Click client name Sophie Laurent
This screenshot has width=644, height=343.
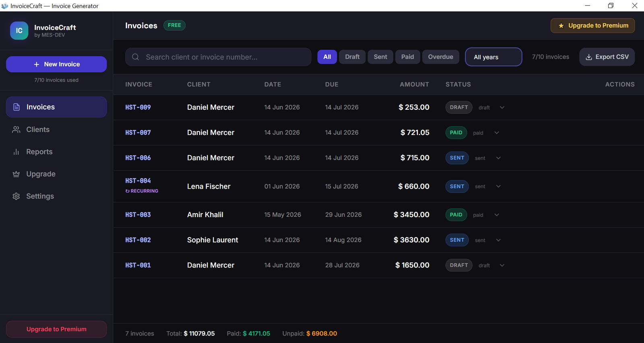(x=213, y=240)
